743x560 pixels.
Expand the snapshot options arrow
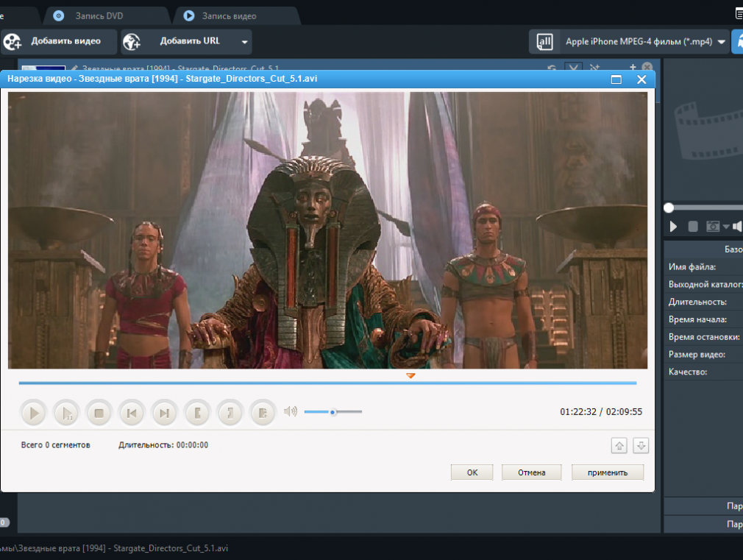click(x=726, y=227)
